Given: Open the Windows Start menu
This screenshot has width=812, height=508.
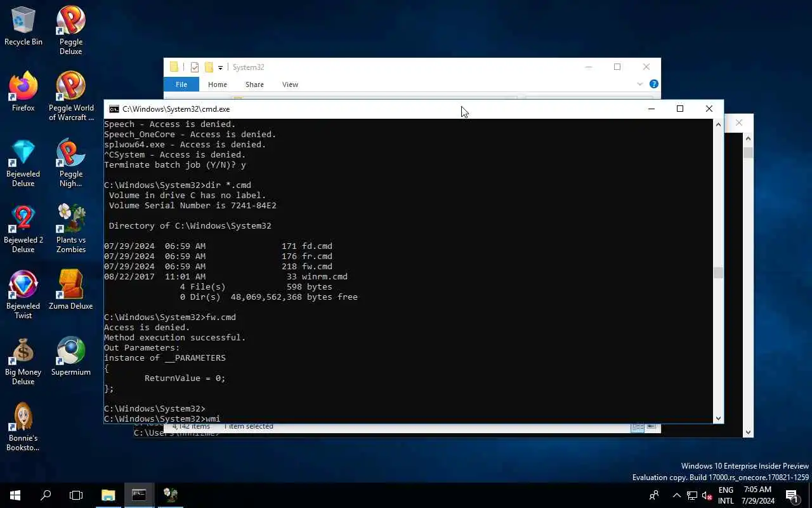Looking at the screenshot, I should (x=15, y=495).
